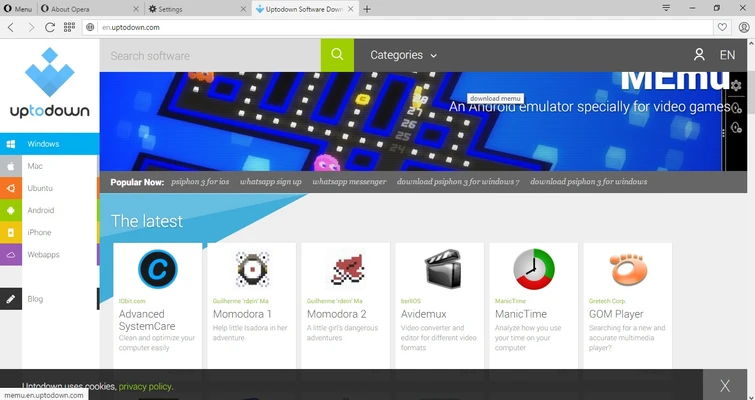
Task: Click the Avidemux clapperboard icon
Action: (x=442, y=269)
